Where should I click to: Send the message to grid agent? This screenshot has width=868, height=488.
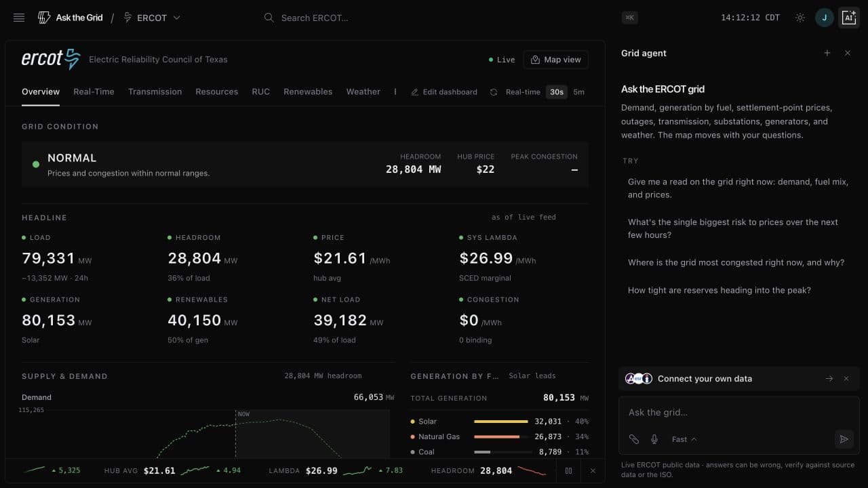(844, 439)
